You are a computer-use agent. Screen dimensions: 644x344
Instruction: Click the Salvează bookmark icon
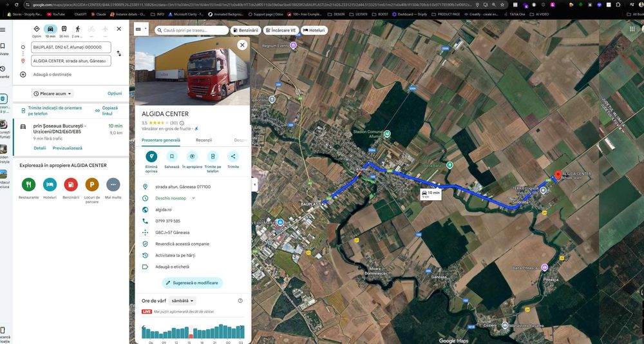172,156
